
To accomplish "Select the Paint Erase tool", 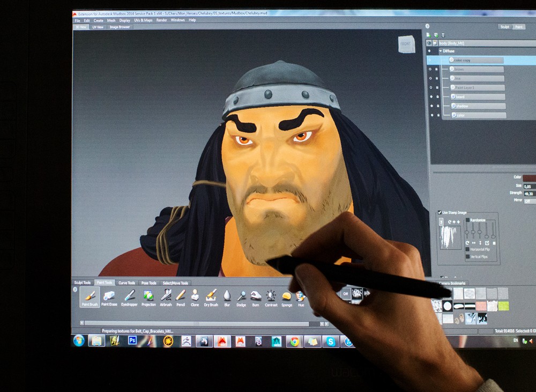I will [x=109, y=297].
